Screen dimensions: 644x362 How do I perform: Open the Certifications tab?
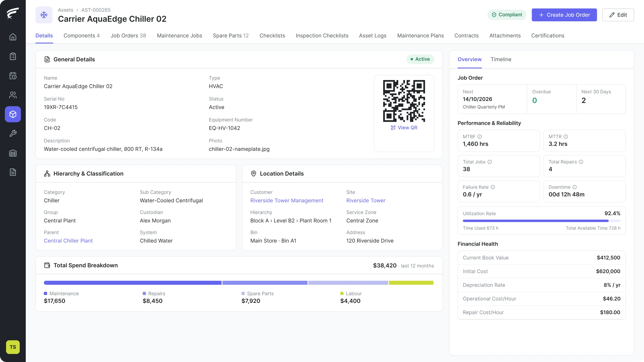tap(548, 35)
